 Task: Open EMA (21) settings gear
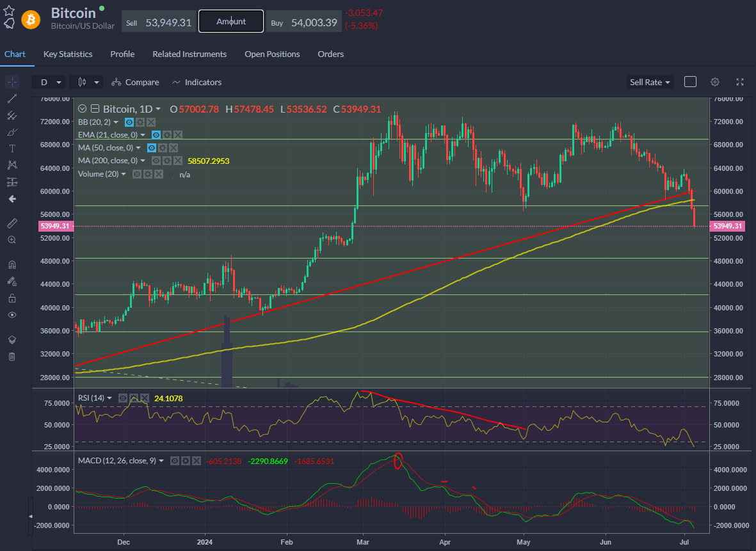pyautogui.click(x=167, y=135)
